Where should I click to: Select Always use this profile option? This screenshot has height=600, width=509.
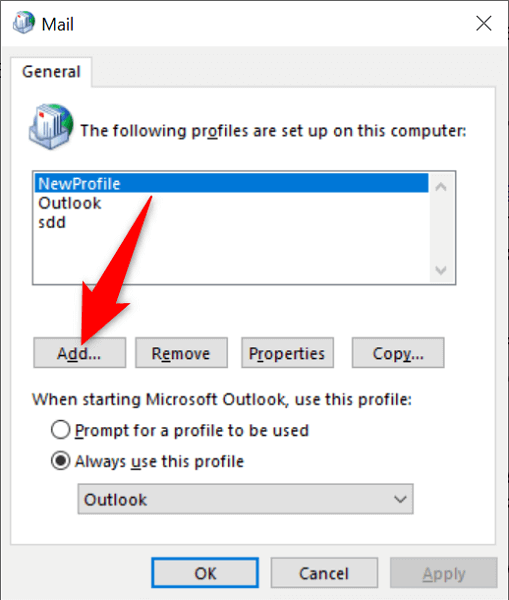60,461
